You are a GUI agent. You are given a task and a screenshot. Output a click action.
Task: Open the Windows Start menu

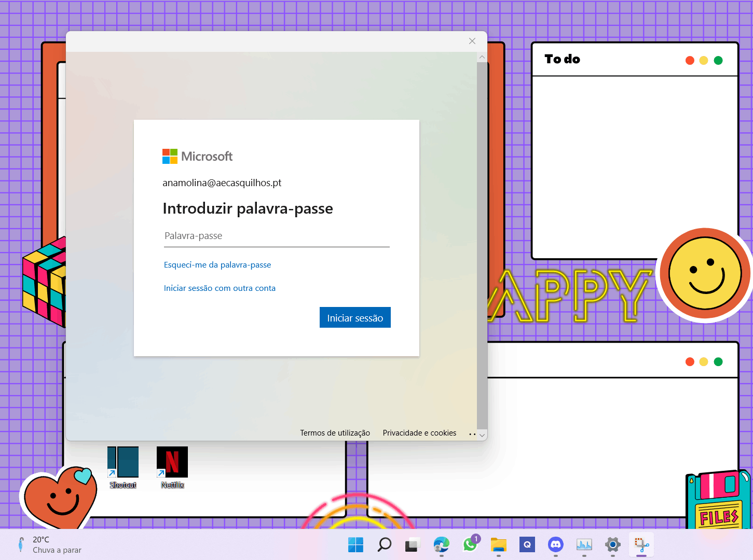(x=355, y=544)
